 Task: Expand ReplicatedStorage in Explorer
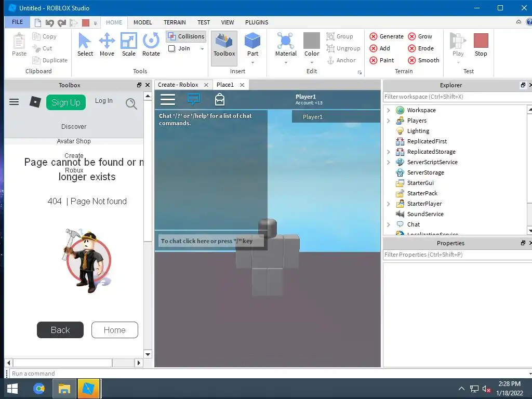click(389, 152)
